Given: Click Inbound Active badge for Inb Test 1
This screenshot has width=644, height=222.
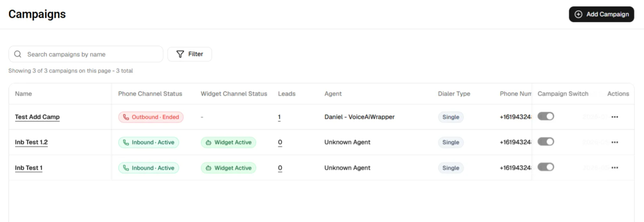Looking at the screenshot, I should (149, 168).
